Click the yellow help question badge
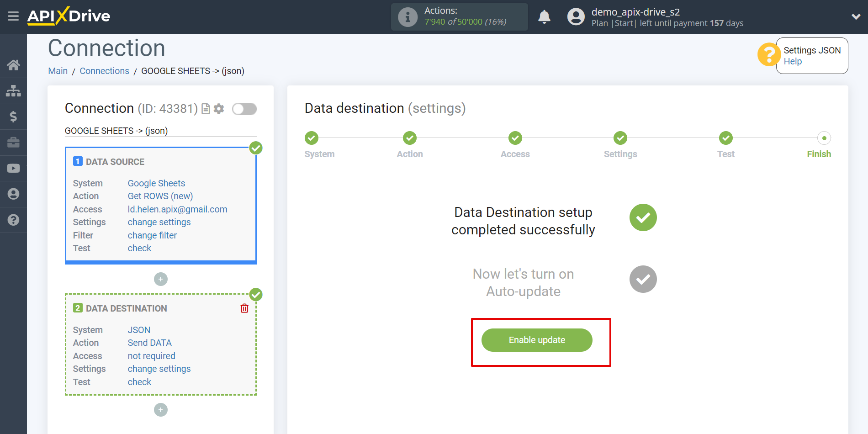The width and height of the screenshot is (868, 434). point(769,54)
